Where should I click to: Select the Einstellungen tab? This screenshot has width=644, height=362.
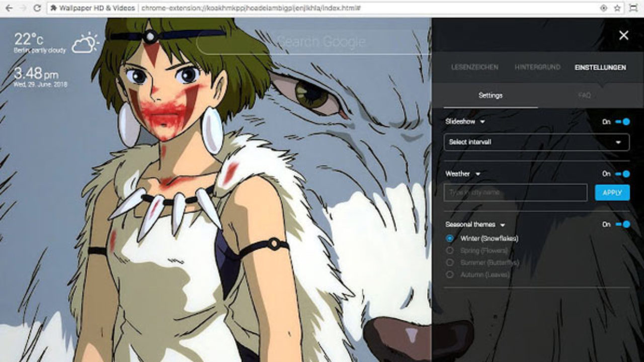pyautogui.click(x=600, y=67)
